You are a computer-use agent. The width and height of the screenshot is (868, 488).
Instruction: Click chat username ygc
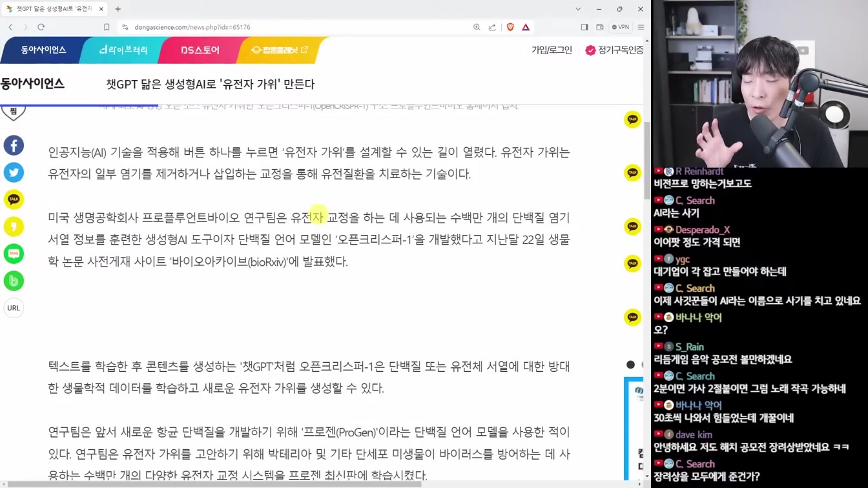click(x=683, y=259)
